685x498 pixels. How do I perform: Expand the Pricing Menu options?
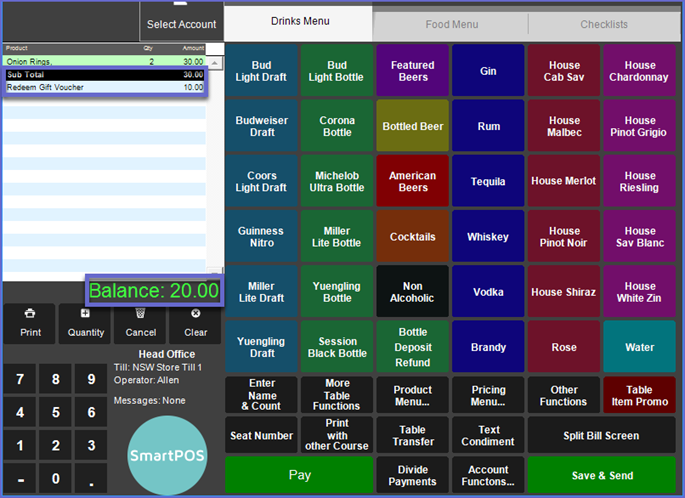pyautogui.click(x=488, y=396)
